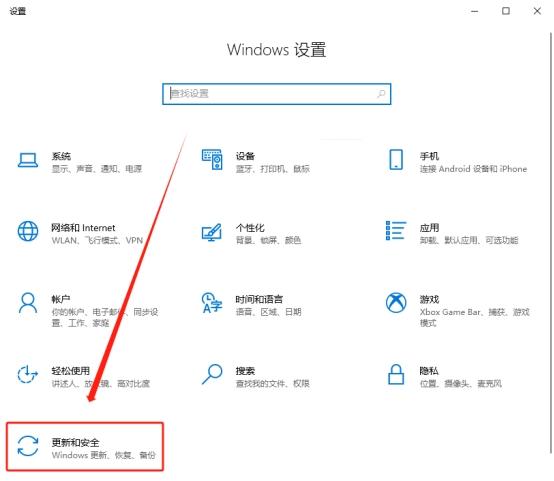Focus the 查找设置 search field
Viewport: 554px width, 481px height.
[277, 94]
